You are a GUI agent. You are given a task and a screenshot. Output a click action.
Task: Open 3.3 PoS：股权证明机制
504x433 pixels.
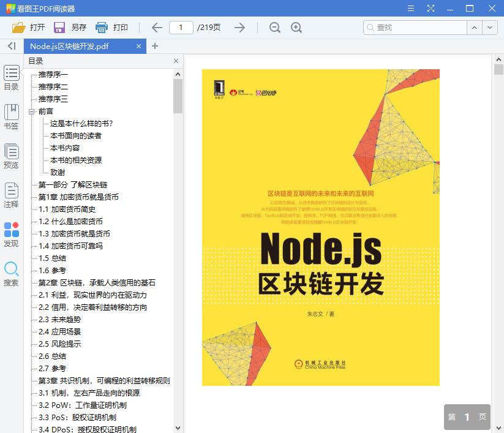pyautogui.click(x=77, y=417)
